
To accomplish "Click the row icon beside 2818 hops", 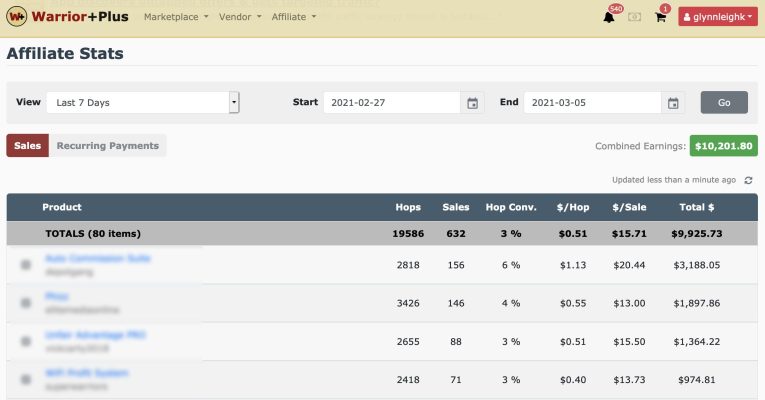I will point(26,265).
